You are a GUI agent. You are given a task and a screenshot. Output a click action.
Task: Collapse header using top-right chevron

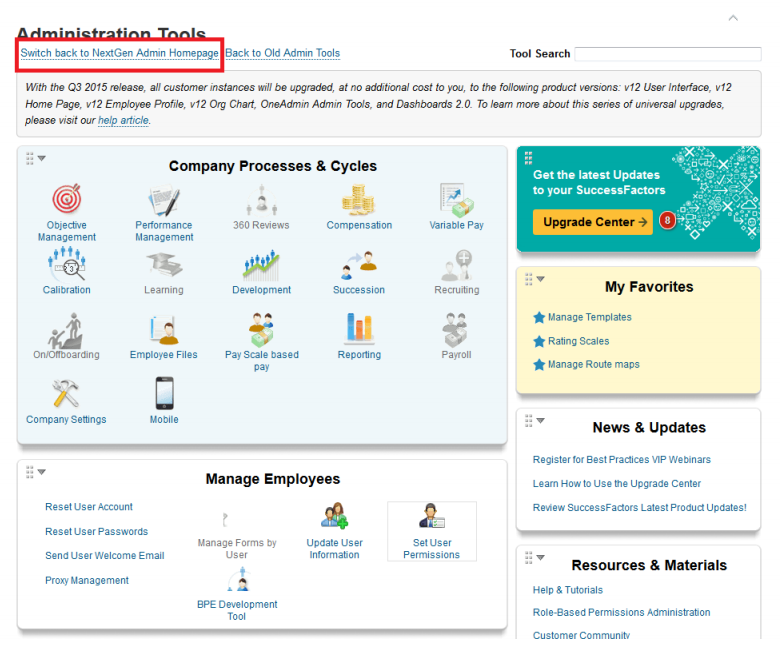pos(733,18)
